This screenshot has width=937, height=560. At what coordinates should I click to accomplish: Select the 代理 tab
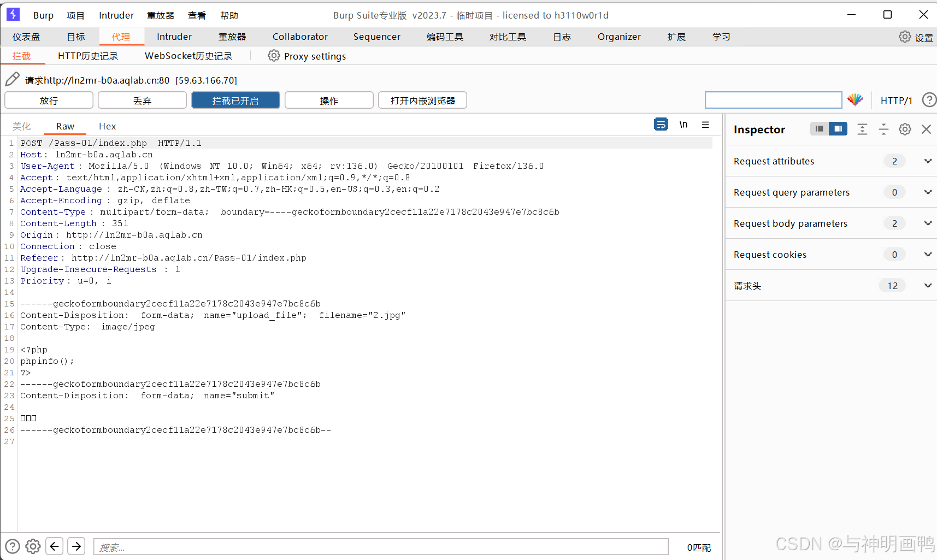click(x=121, y=37)
